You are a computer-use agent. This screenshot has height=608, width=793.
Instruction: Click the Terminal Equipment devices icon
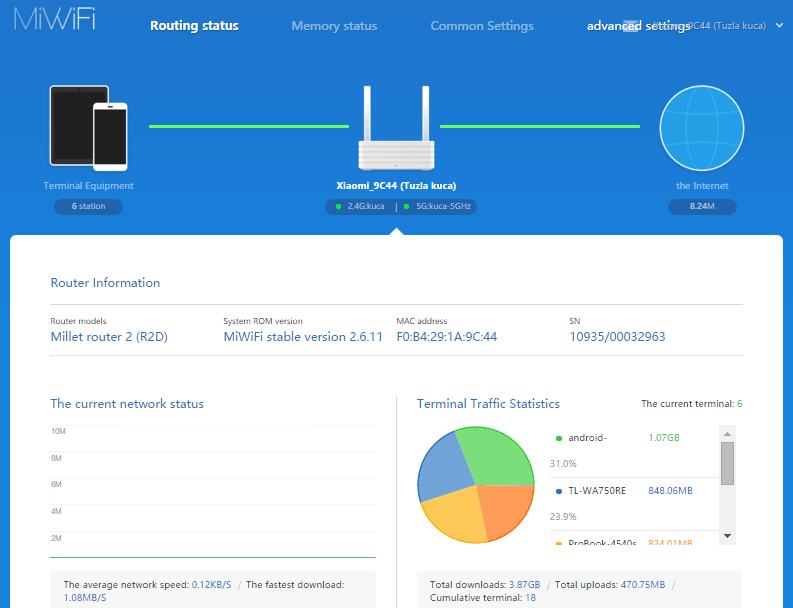(x=89, y=126)
